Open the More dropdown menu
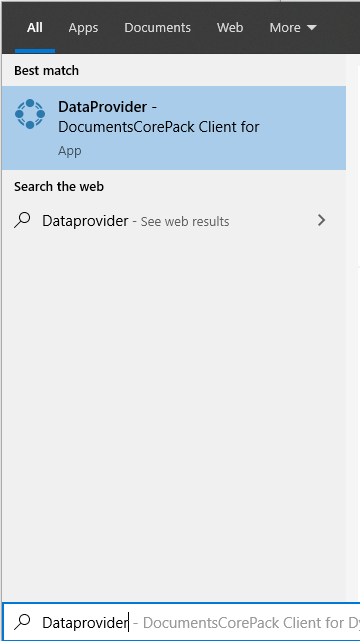This screenshot has width=360, height=641. click(x=293, y=27)
